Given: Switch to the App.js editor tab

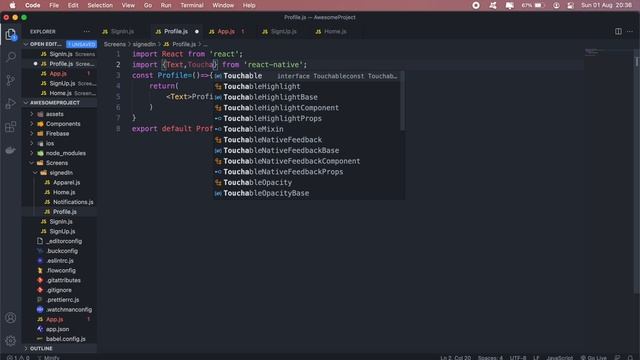Looking at the screenshot, I should pos(227,31).
